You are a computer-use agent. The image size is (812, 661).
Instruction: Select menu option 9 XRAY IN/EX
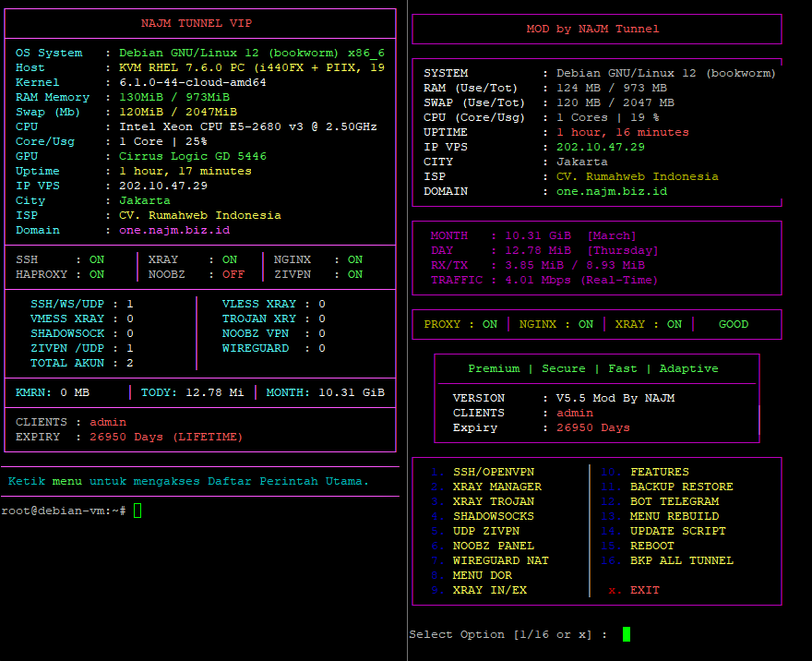tap(479, 590)
